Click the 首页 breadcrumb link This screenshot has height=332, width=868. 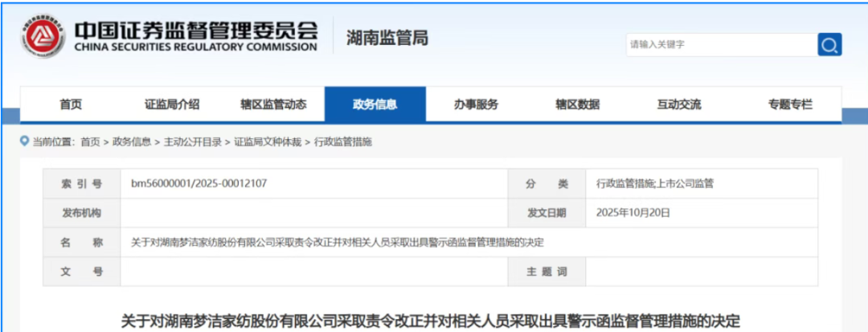90,142
